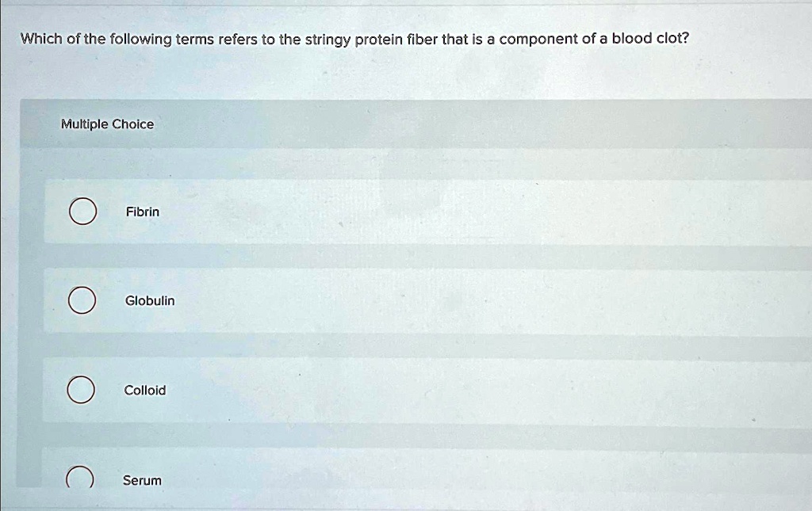Click the Colloid answer label

point(145,389)
